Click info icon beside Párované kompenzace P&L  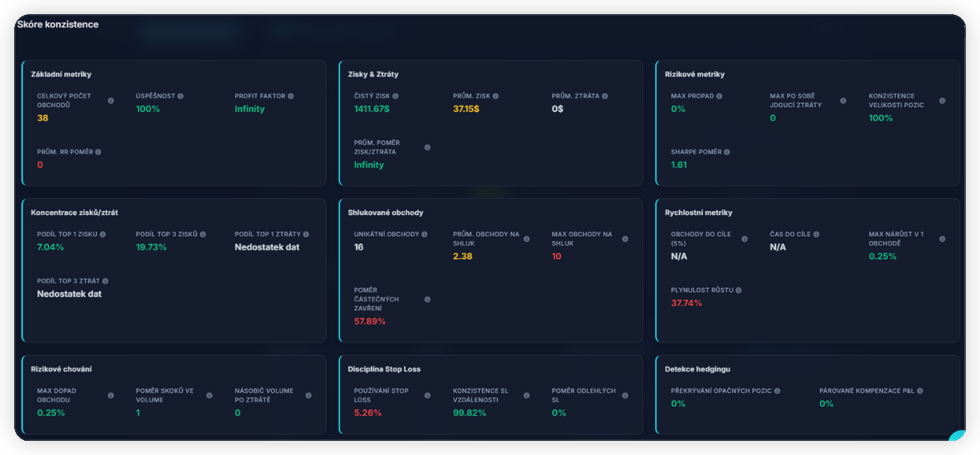[x=920, y=391]
